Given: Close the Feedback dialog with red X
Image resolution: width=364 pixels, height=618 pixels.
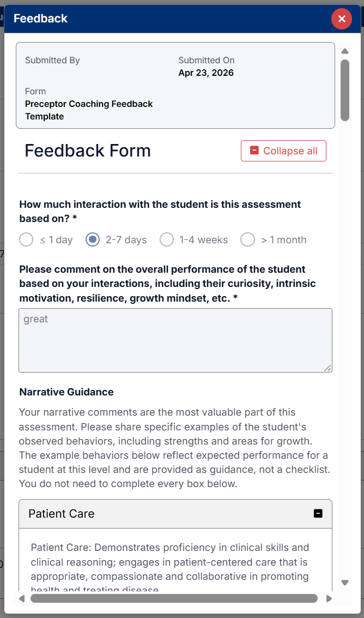Looking at the screenshot, I should (x=342, y=19).
